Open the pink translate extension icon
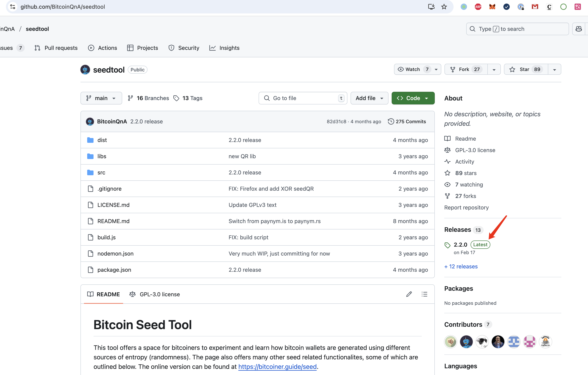This screenshot has width=588, height=375. click(578, 7)
